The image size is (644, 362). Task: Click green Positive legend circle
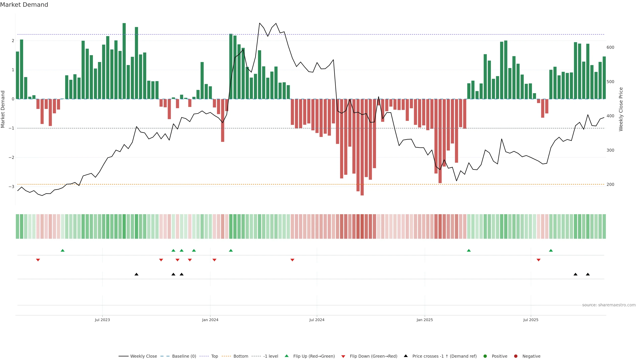[x=485, y=356]
